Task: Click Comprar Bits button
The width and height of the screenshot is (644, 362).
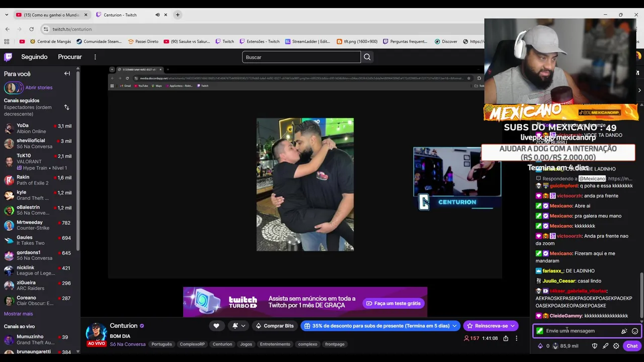Action: (275, 326)
